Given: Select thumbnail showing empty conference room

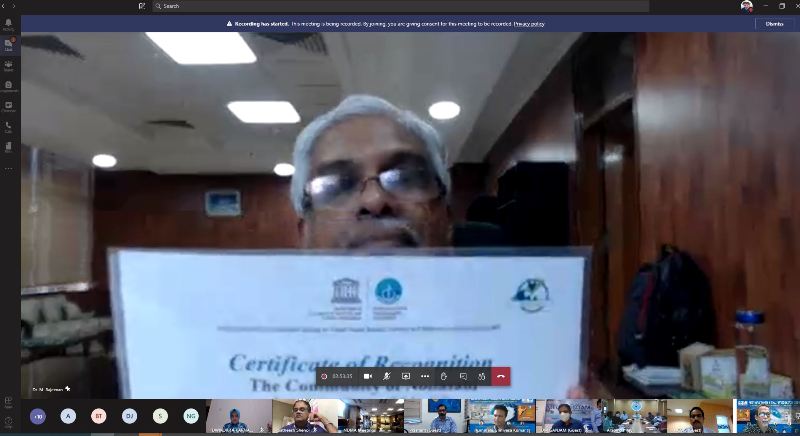Looking at the screenshot, I should [x=370, y=416].
